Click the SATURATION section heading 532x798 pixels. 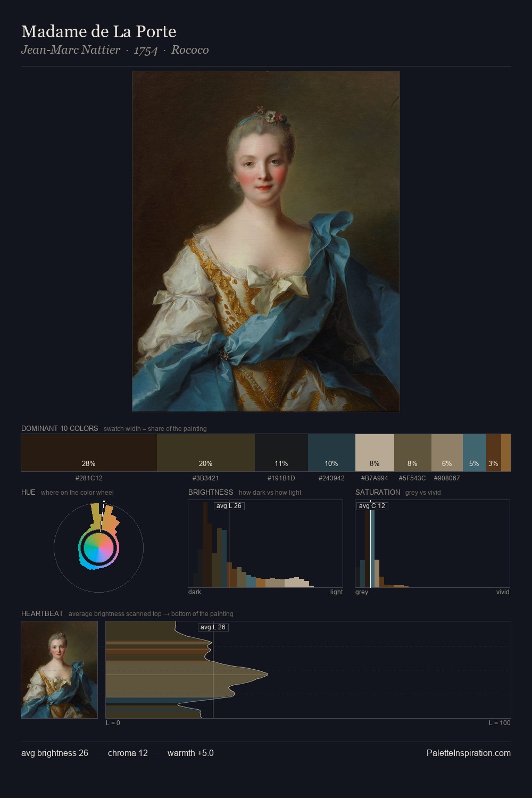(x=378, y=493)
